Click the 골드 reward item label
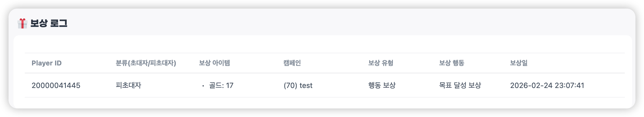Viewport: 644px width, 117px height. click(x=216, y=85)
